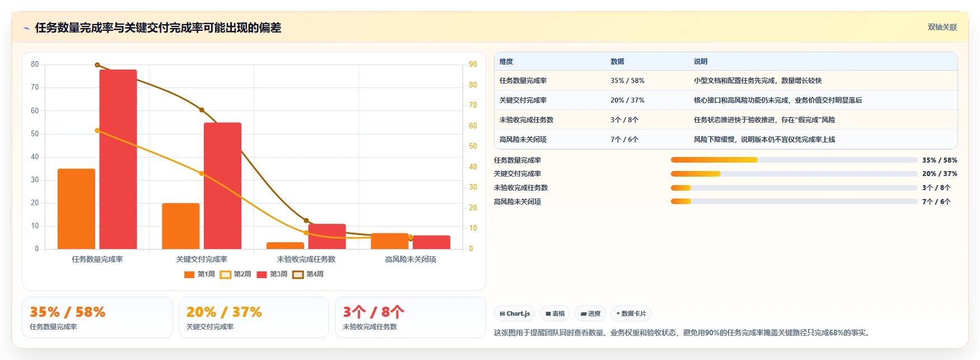This screenshot has height=360, width=980.
Task: Click the 维度 column header
Action: (x=506, y=62)
